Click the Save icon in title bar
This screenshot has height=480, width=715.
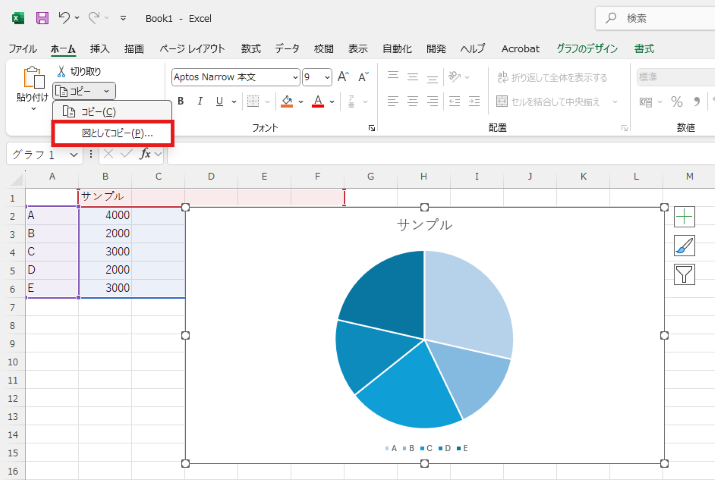[x=42, y=18]
